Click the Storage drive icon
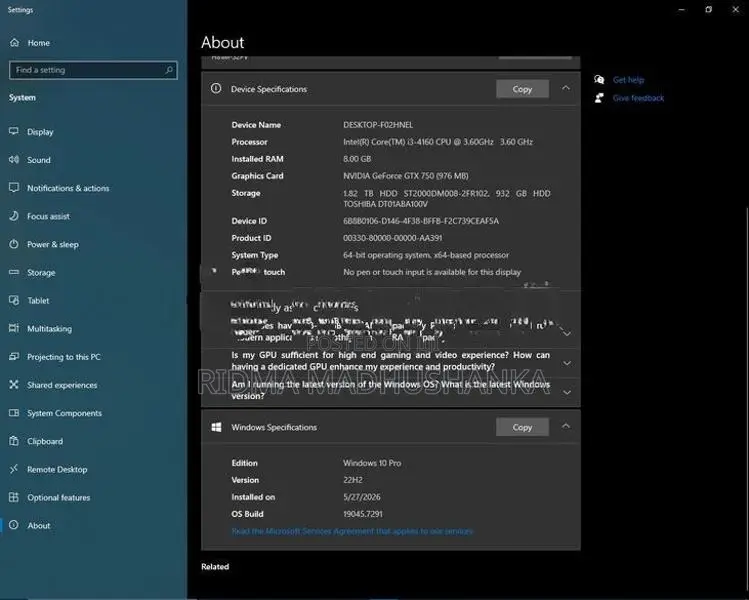 (14, 272)
